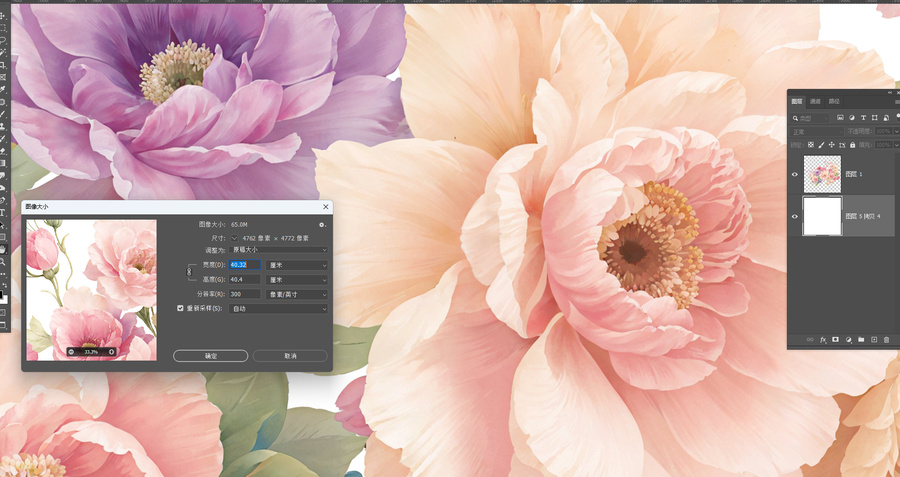Collapse the Layers panel double arrows

(x=890, y=93)
